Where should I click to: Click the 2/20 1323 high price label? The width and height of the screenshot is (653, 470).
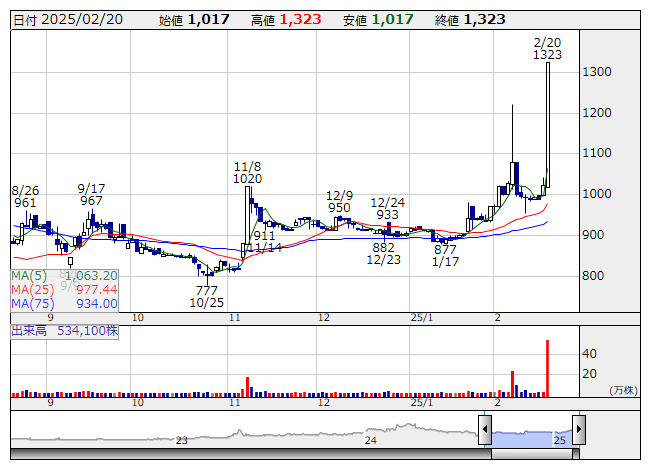[547, 48]
